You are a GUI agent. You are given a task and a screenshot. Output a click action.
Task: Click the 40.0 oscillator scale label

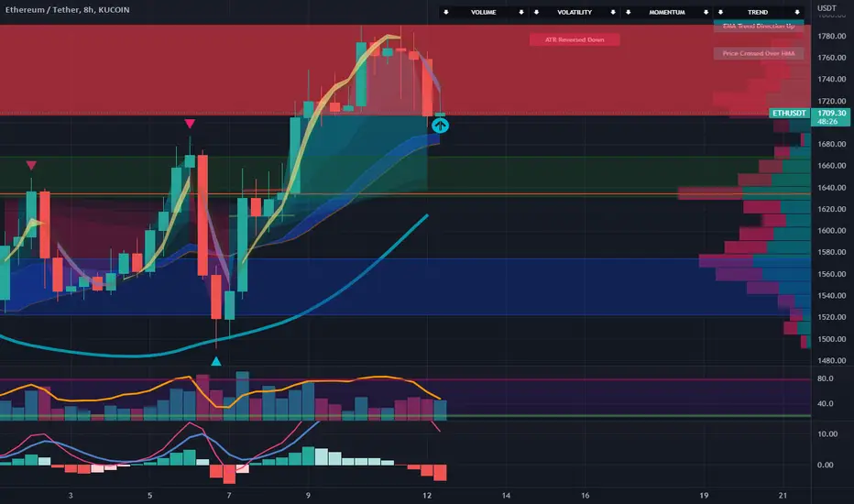click(825, 404)
